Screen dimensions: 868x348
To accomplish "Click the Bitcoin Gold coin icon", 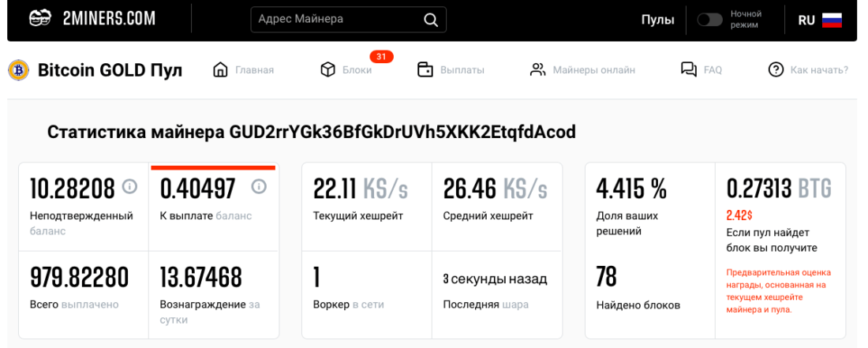I will click(18, 70).
